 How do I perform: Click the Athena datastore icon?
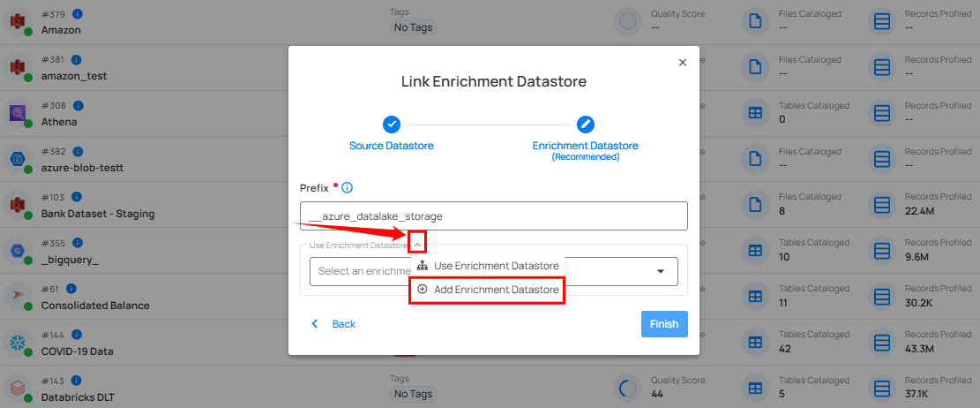(x=16, y=113)
